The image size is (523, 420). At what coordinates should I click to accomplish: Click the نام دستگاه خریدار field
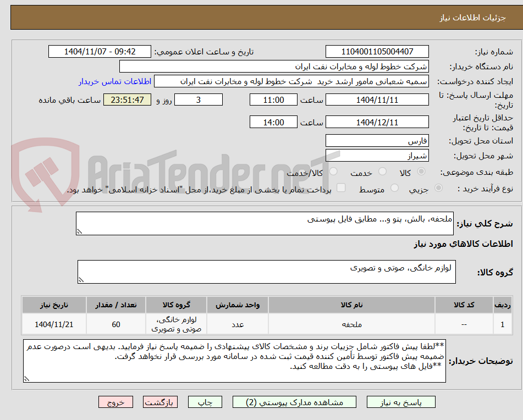click(274, 67)
